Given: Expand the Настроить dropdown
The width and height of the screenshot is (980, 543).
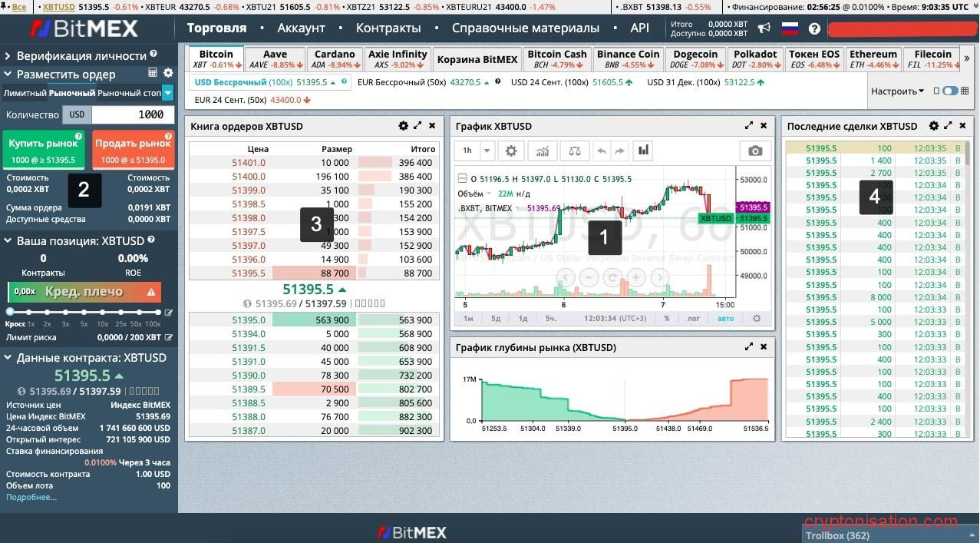Looking at the screenshot, I should coord(897,91).
